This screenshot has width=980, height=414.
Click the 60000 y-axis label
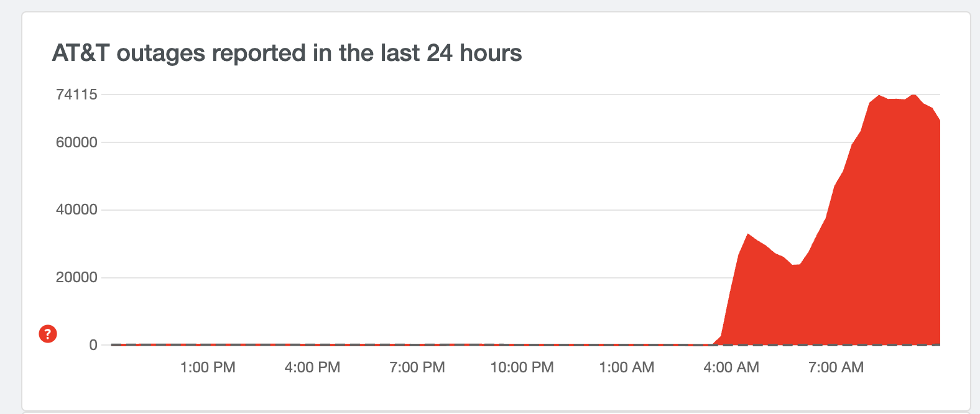pyautogui.click(x=76, y=142)
